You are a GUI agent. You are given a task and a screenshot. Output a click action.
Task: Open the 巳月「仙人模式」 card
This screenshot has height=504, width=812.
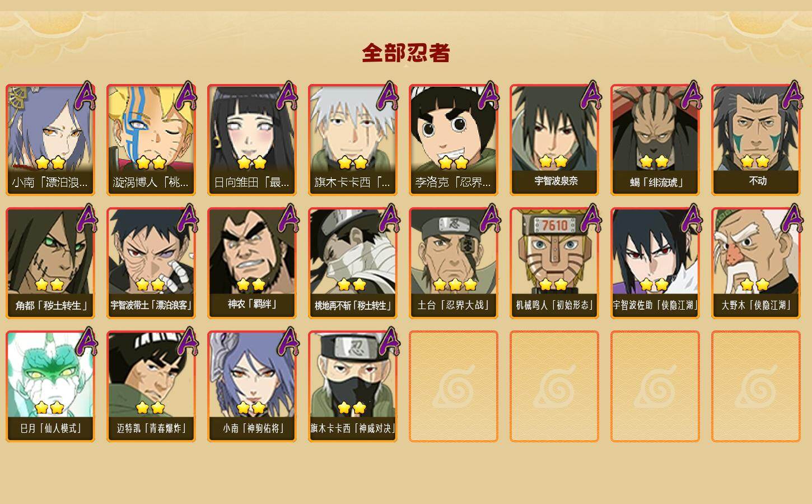pos(50,386)
